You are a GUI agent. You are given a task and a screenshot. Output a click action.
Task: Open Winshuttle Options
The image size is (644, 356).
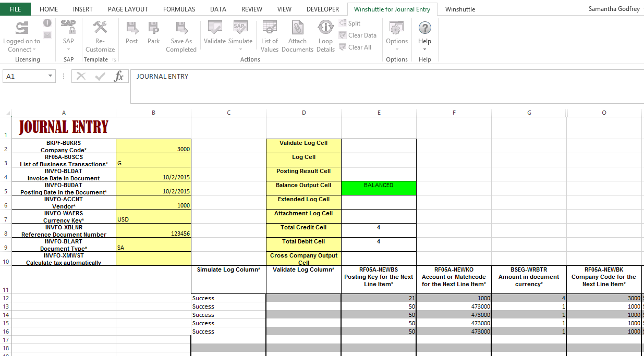pyautogui.click(x=397, y=35)
